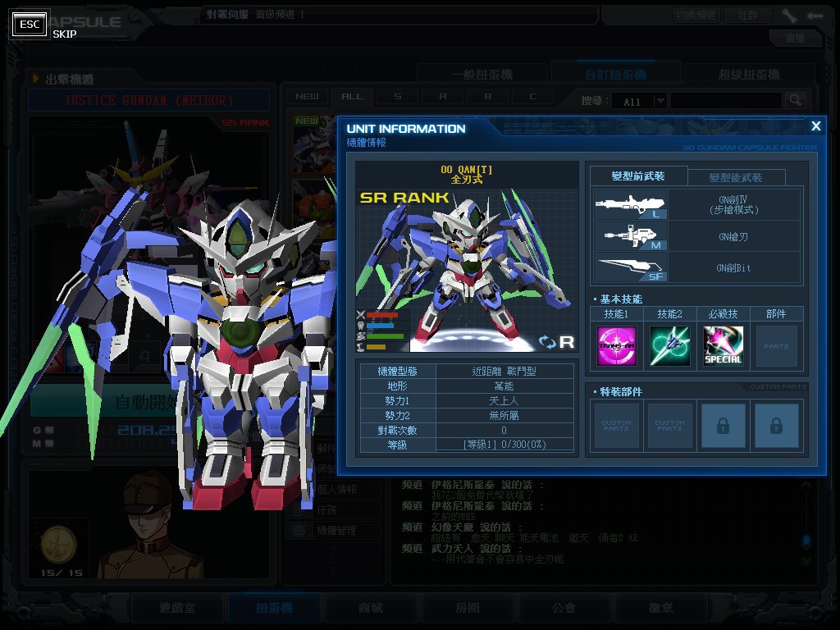Click the empty PARTS slot under 部件
The image size is (840, 630).
click(776, 346)
